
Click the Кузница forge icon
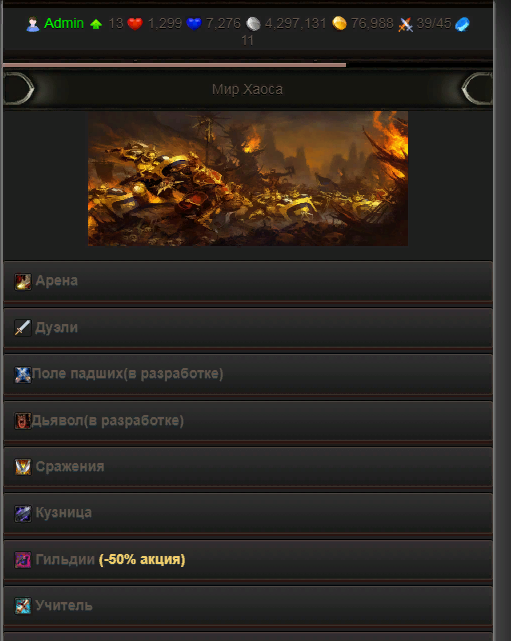coord(23,513)
